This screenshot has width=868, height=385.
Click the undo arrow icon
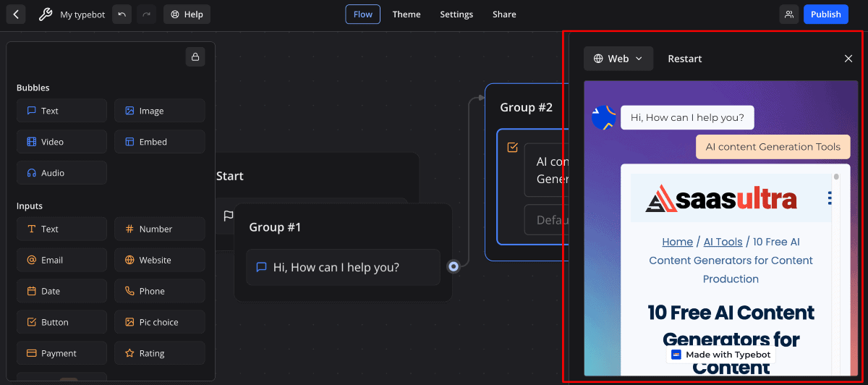click(122, 14)
